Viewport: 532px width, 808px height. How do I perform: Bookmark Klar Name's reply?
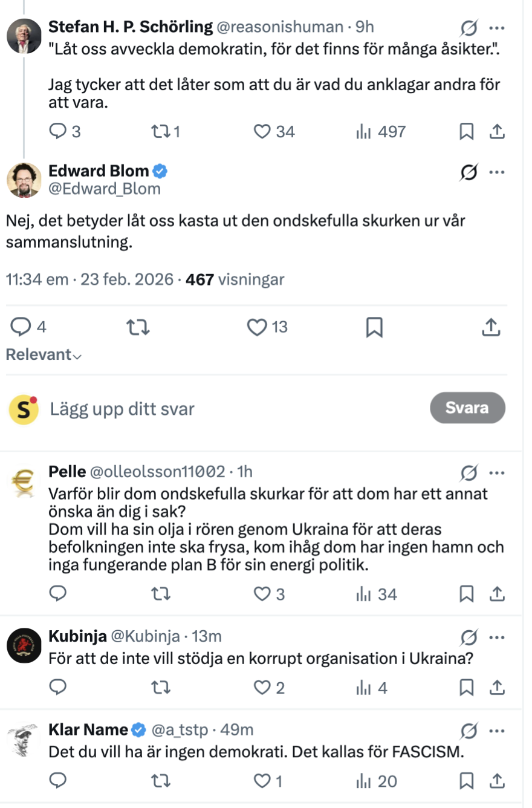[466, 781]
